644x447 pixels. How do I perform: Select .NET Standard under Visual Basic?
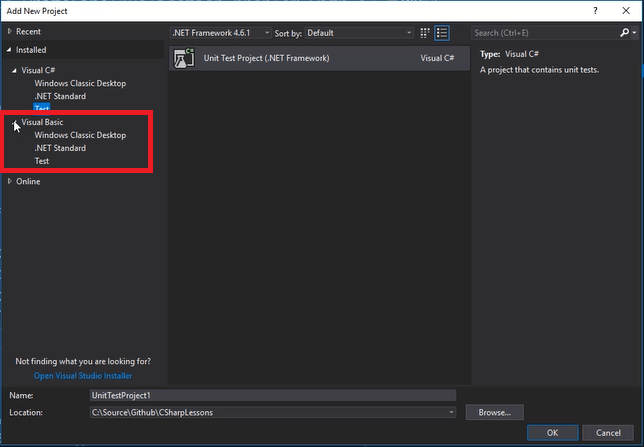[60, 148]
